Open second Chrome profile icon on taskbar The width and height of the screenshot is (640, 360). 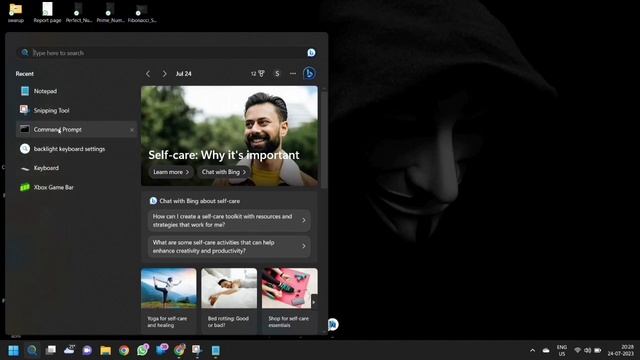point(179,350)
